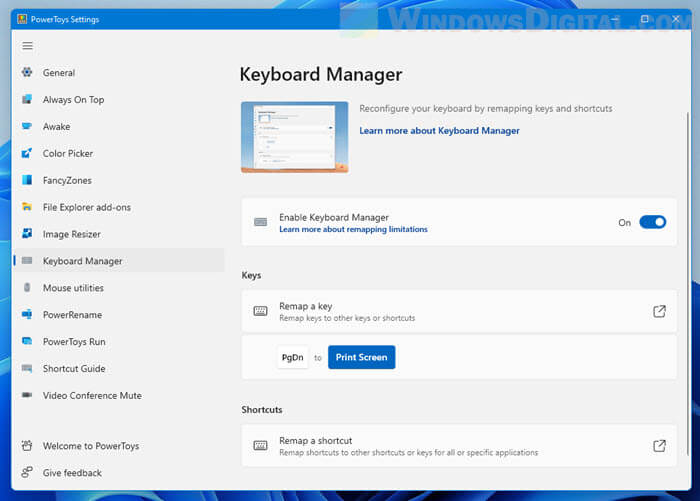Screen dimensions: 700x501
Task: Click the Image Resizer icon
Action: (x=27, y=234)
